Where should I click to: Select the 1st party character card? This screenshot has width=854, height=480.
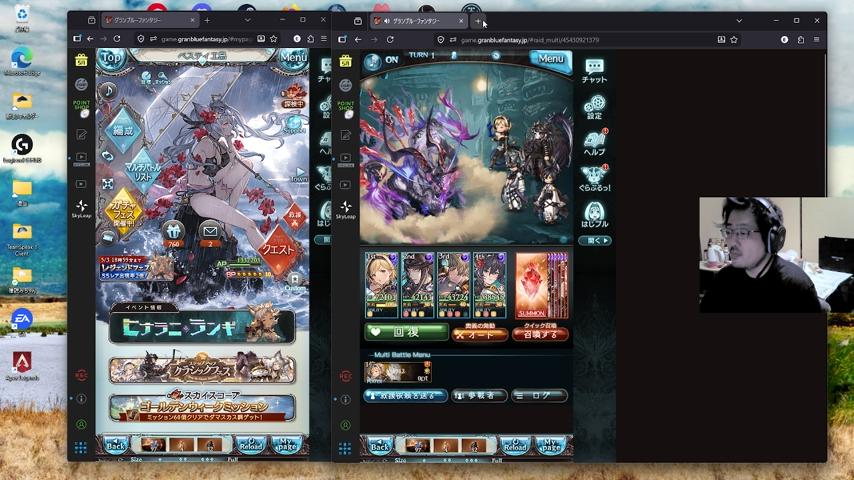[381, 285]
